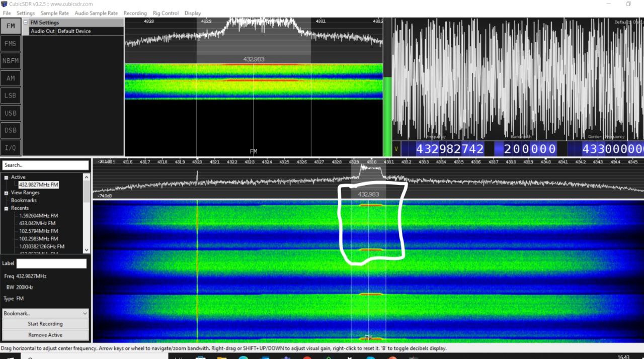The image size is (644, 359).
Task: Select the 433.042MHz FM recent entry
Action: (x=37, y=223)
